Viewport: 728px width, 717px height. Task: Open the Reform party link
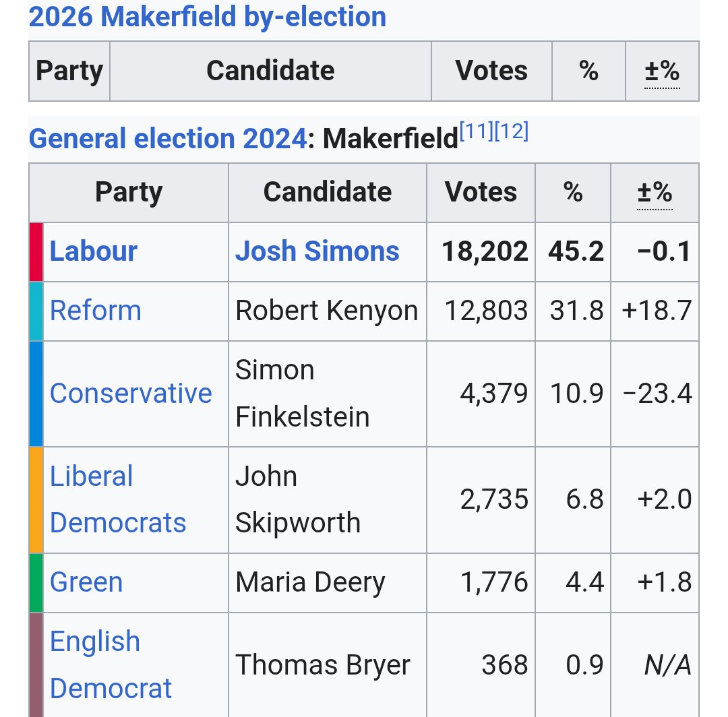click(x=95, y=311)
